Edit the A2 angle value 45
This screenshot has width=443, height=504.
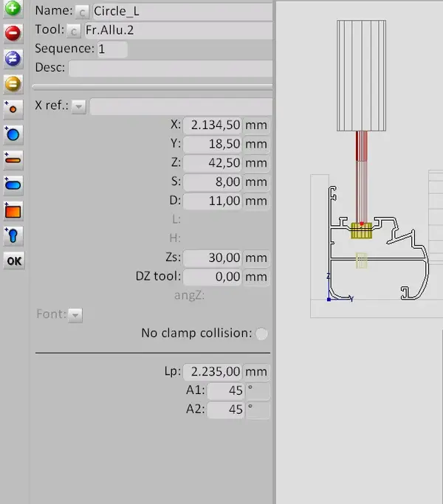(226, 410)
